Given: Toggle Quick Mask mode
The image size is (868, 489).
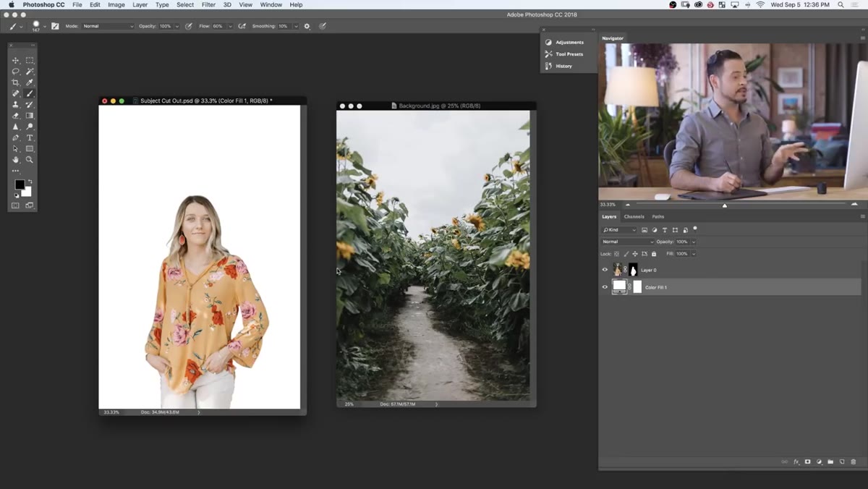Looking at the screenshot, I should [x=15, y=205].
